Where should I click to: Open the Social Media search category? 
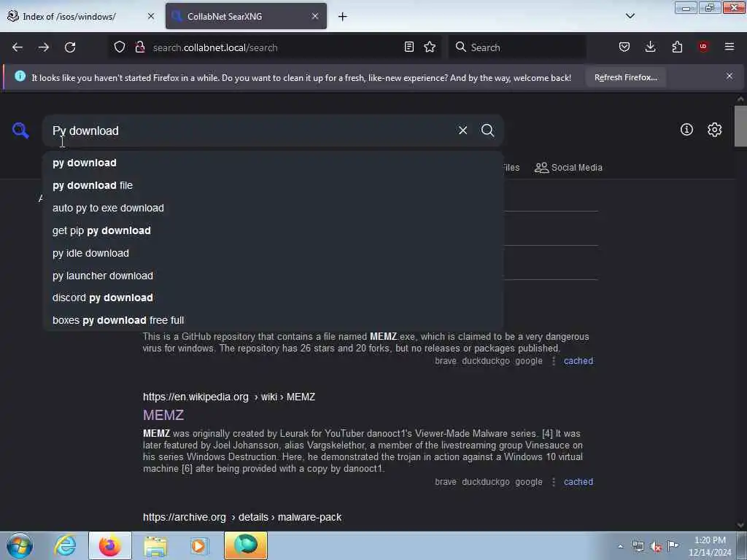click(x=568, y=168)
